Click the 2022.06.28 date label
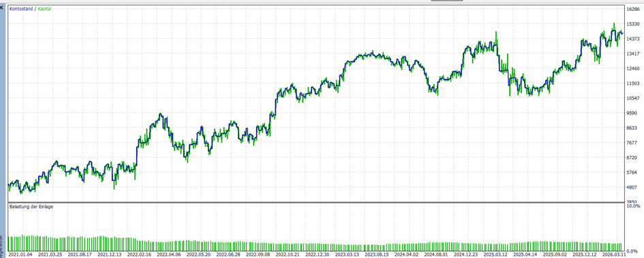The width and height of the screenshot is (644, 258). pyautogui.click(x=228, y=255)
